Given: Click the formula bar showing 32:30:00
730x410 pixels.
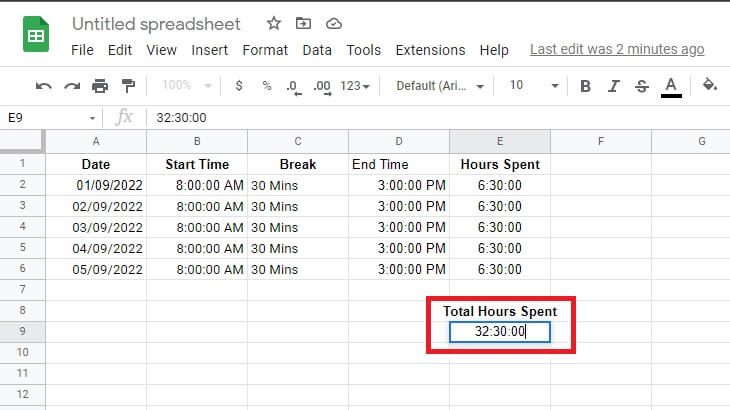Looking at the screenshot, I should [438, 118].
